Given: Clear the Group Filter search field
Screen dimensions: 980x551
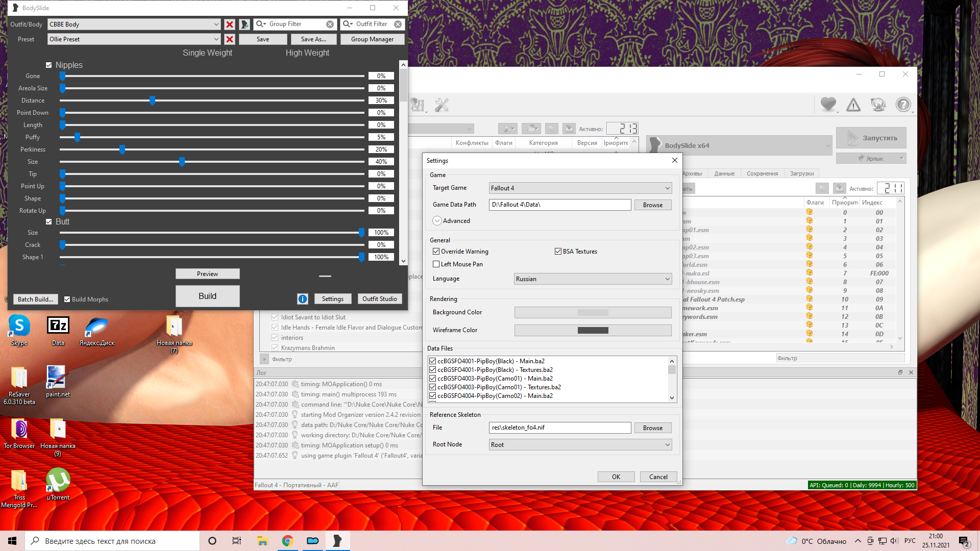Looking at the screenshot, I should pyautogui.click(x=330, y=24).
